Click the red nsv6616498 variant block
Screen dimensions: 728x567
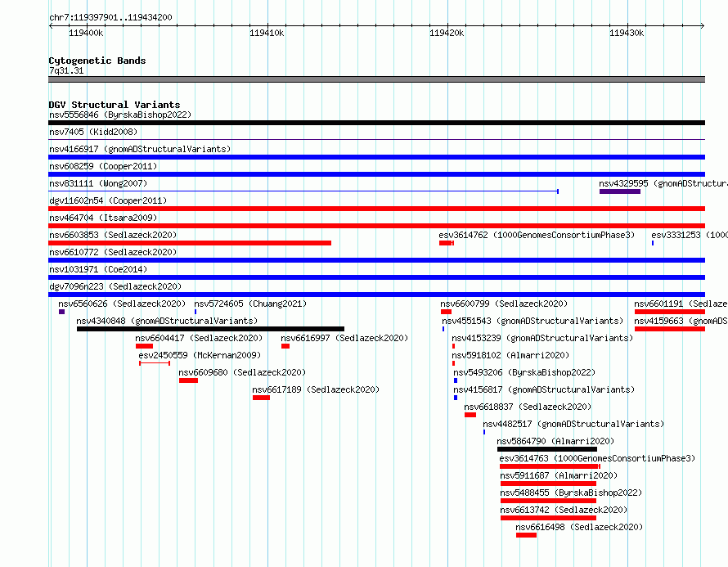(526, 535)
